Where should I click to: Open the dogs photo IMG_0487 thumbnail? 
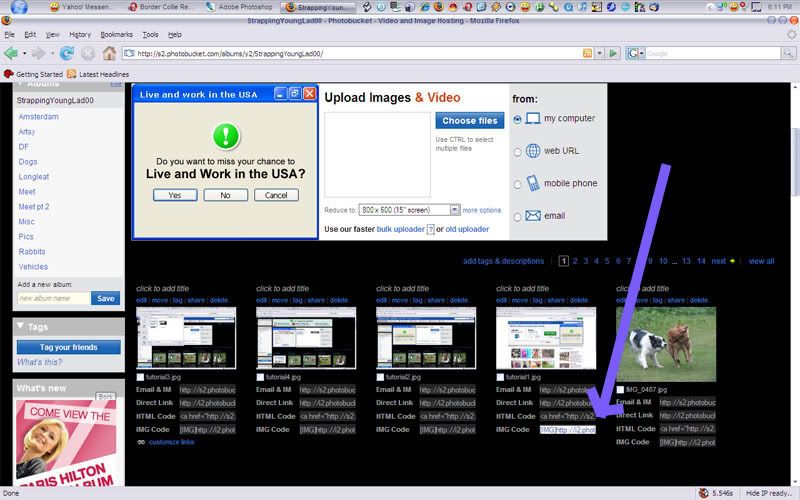[x=666, y=344]
